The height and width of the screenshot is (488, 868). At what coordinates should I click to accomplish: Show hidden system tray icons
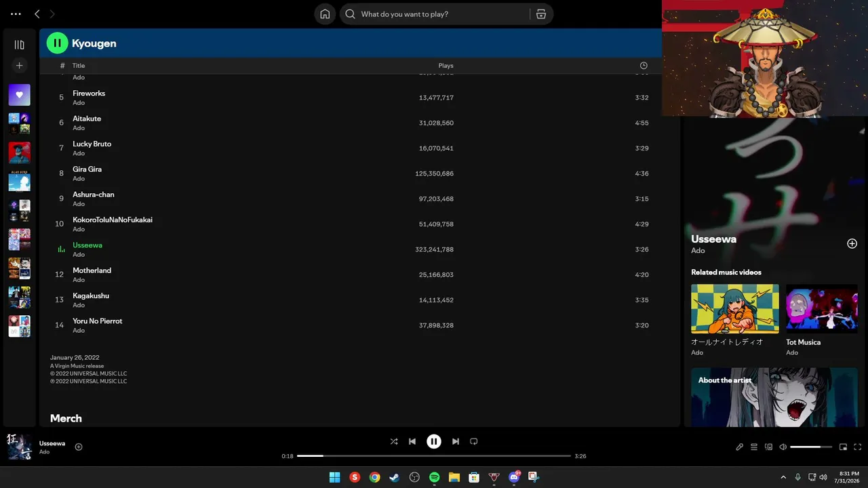pos(783,477)
